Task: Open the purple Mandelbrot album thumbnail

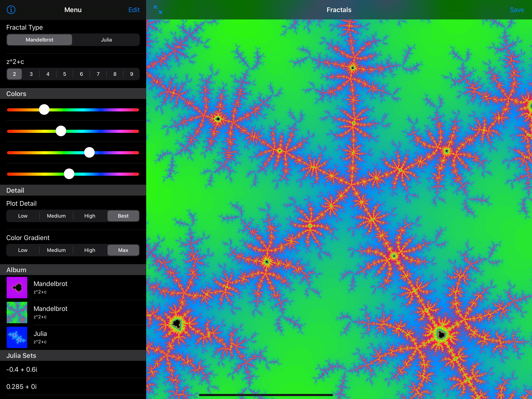Action: click(x=17, y=287)
